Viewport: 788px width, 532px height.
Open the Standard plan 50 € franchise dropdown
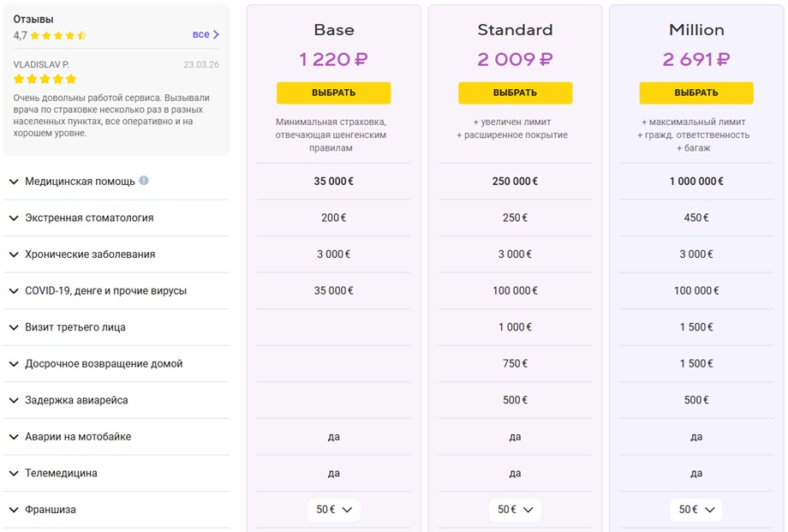(x=515, y=510)
